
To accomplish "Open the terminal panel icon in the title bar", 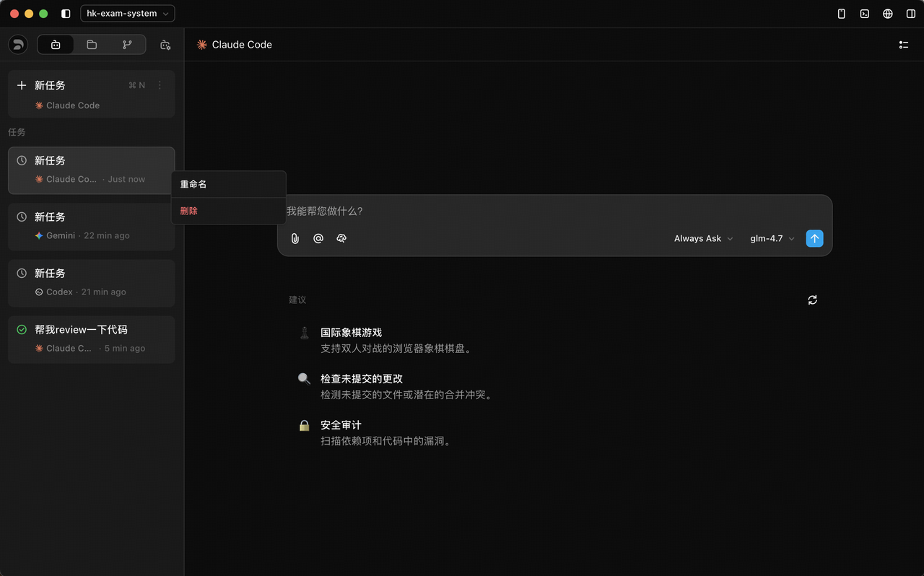I will [864, 14].
